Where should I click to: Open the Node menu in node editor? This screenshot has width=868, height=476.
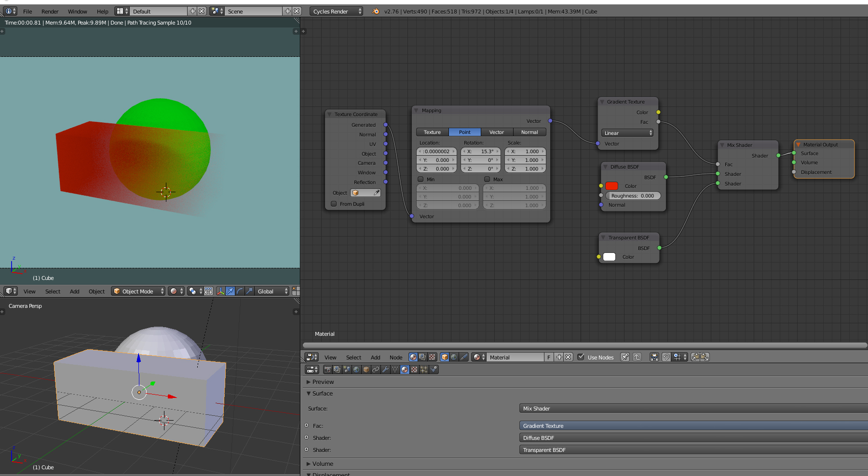pyautogui.click(x=396, y=357)
